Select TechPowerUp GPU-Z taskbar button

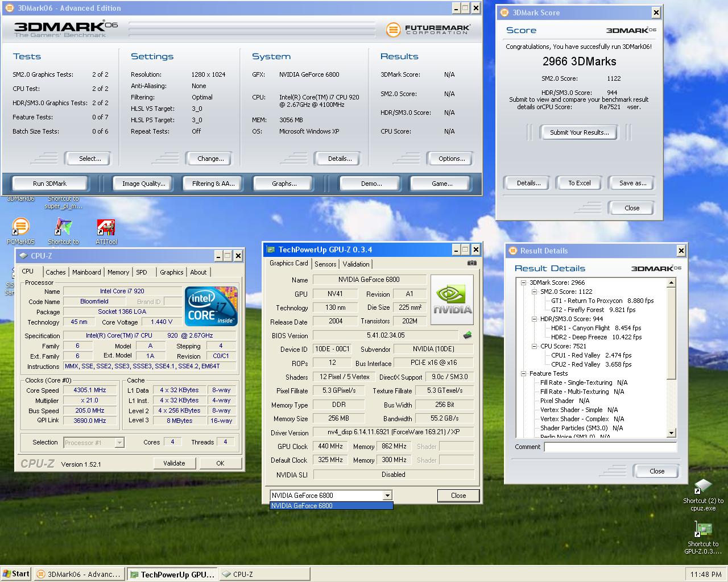pyautogui.click(x=171, y=575)
